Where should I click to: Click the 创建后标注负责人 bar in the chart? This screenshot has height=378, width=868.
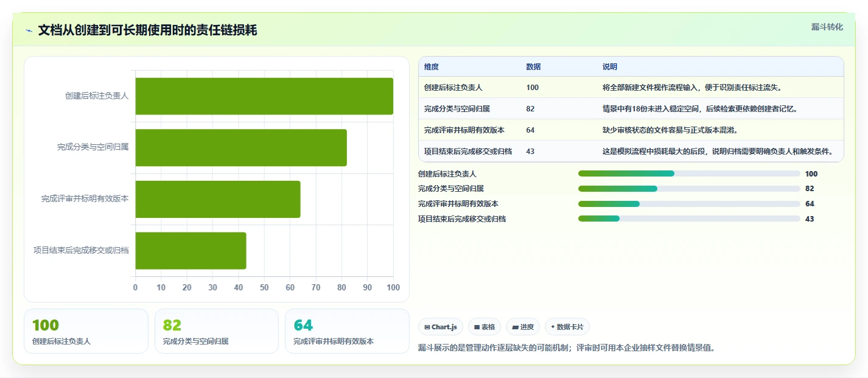(x=264, y=96)
